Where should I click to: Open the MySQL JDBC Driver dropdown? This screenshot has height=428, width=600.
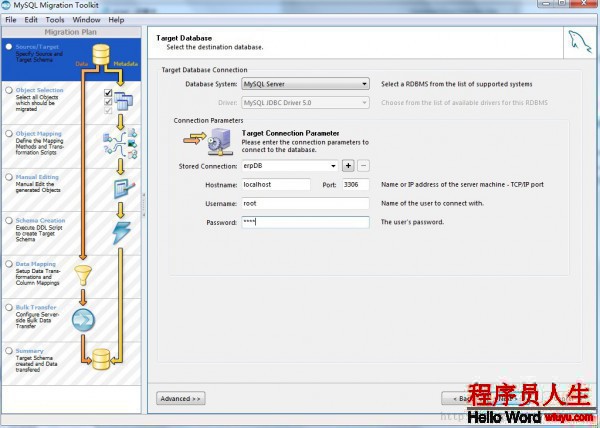click(x=305, y=103)
